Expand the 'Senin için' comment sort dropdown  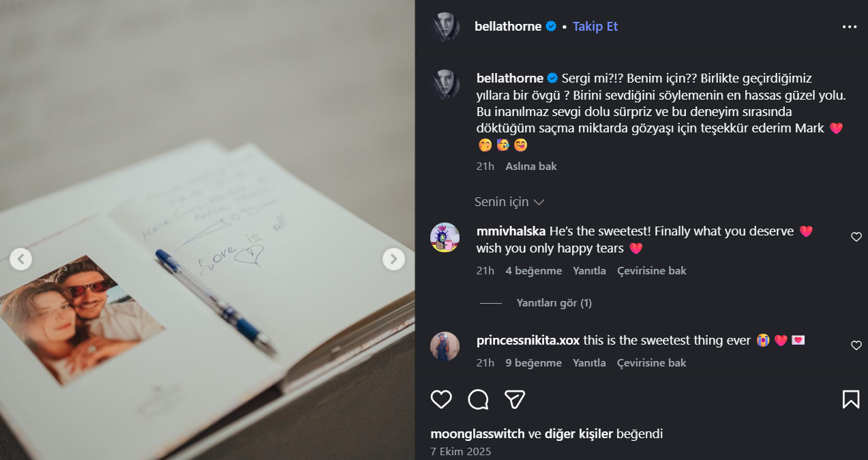point(509,202)
